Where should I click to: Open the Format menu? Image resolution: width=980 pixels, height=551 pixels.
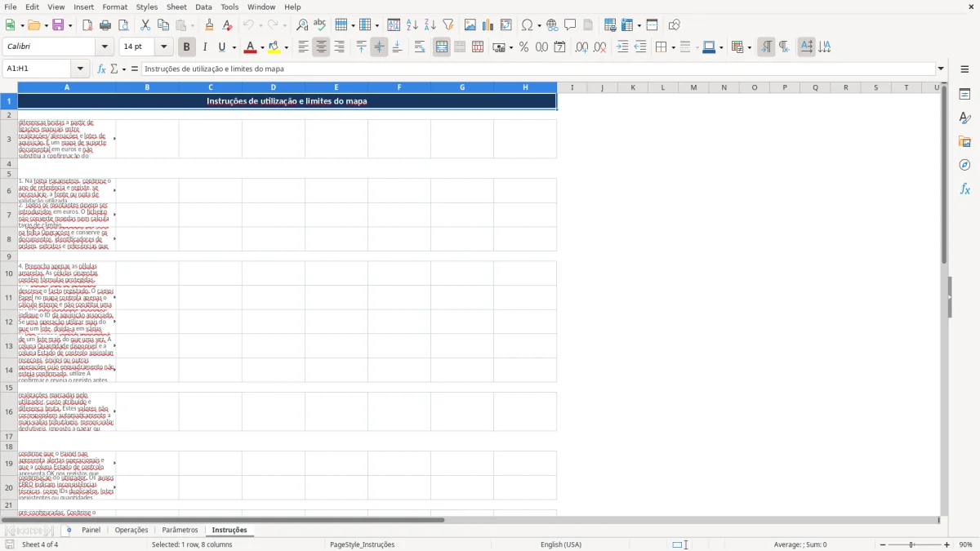[x=115, y=7]
